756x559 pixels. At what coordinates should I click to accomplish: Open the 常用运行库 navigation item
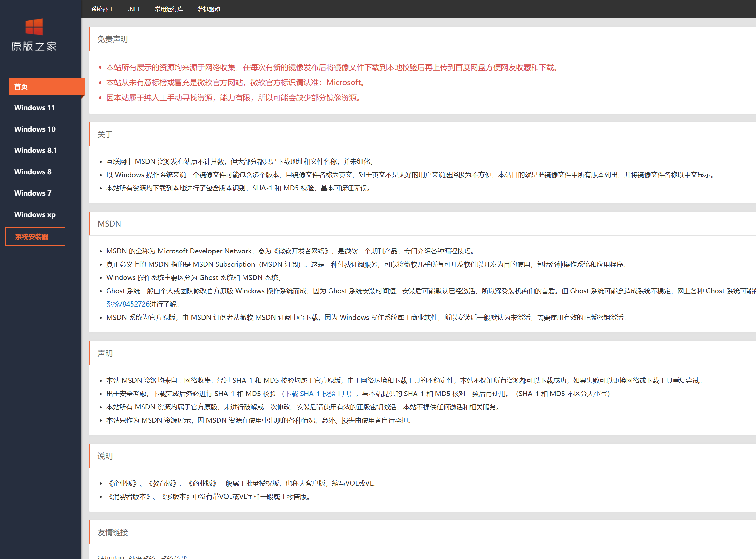pos(169,9)
